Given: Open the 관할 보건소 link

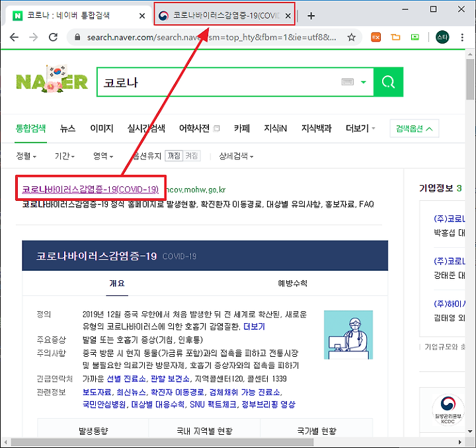Looking at the screenshot, I should (x=170, y=379).
